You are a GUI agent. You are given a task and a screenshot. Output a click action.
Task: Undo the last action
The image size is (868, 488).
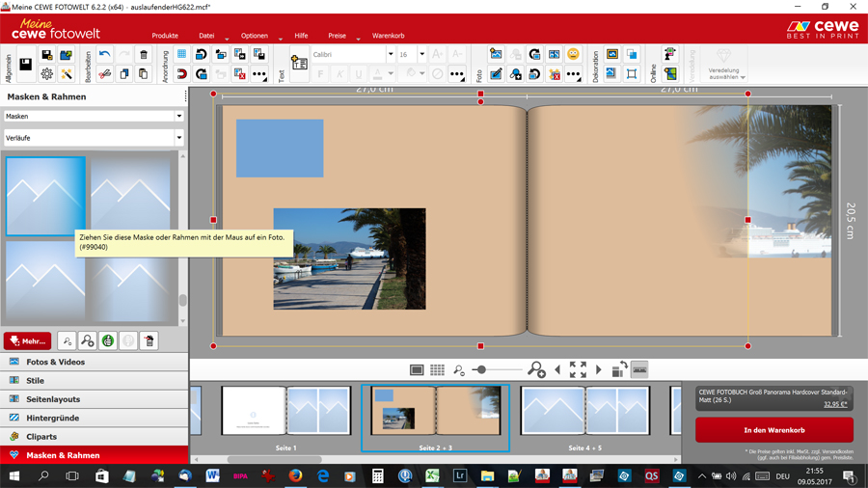[x=104, y=55]
